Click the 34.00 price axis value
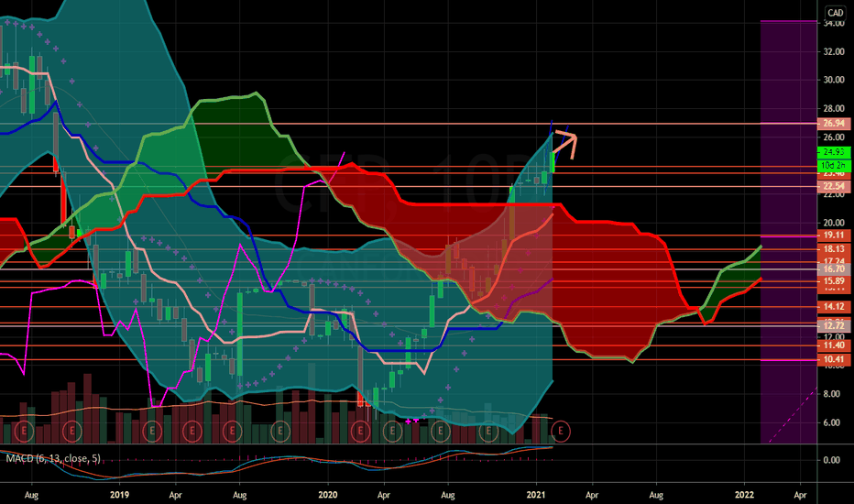 [x=834, y=24]
